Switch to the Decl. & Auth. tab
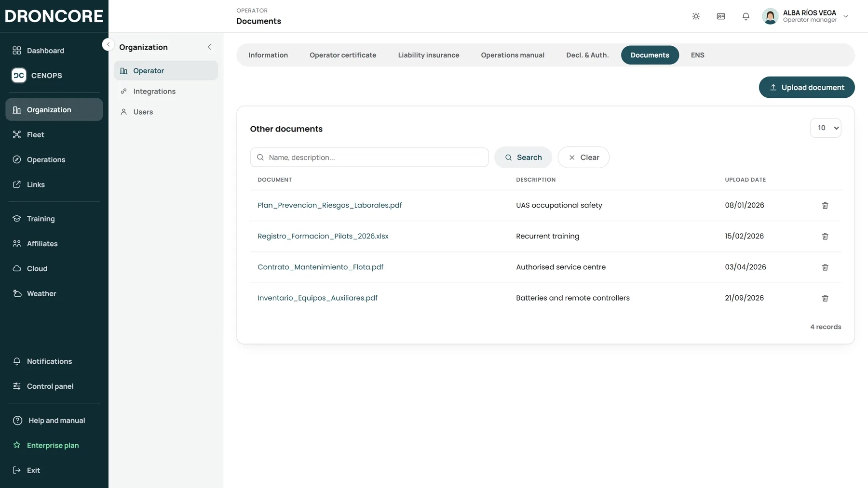868x488 pixels. click(587, 55)
